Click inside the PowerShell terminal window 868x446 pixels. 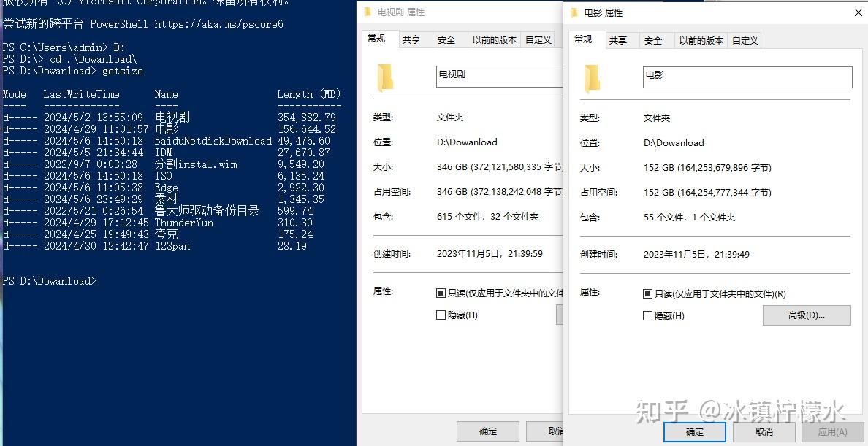point(175,328)
